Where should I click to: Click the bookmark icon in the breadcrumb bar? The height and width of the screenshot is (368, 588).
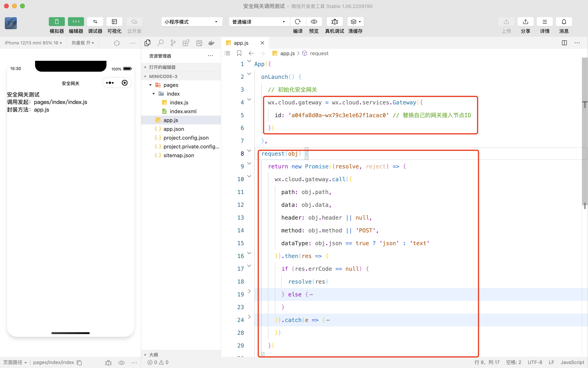239,53
